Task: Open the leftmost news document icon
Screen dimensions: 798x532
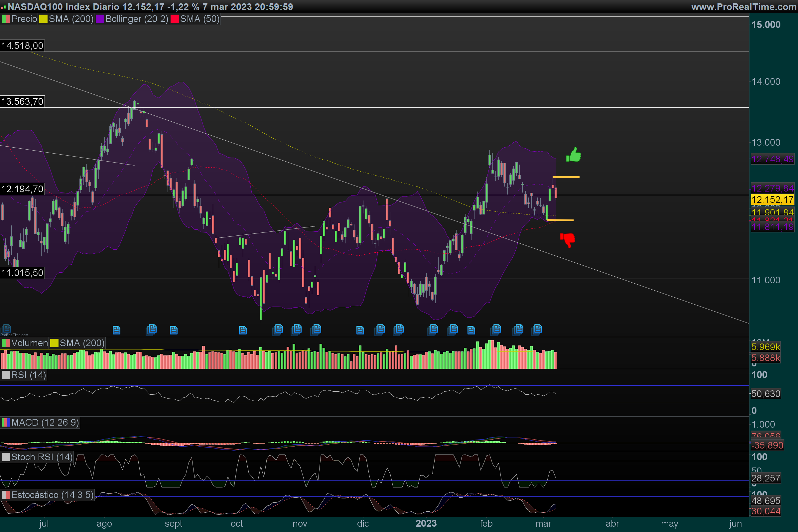Action: click(x=6, y=329)
